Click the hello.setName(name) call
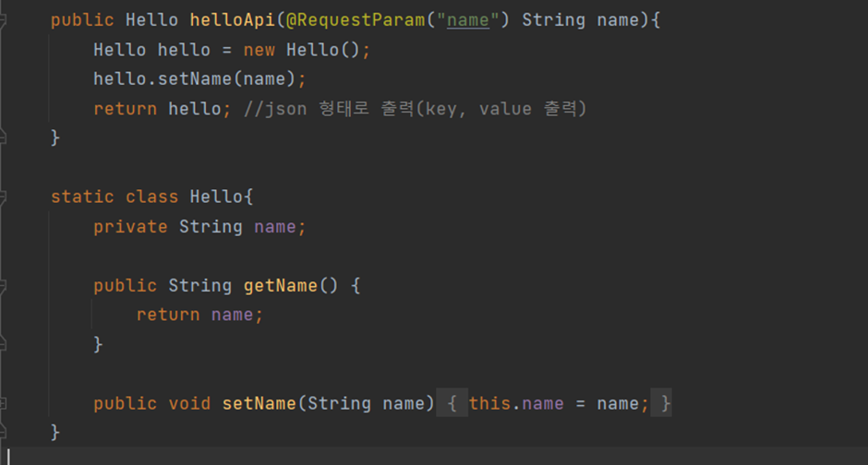Image resolution: width=868 pixels, height=465 pixels. 194,79
